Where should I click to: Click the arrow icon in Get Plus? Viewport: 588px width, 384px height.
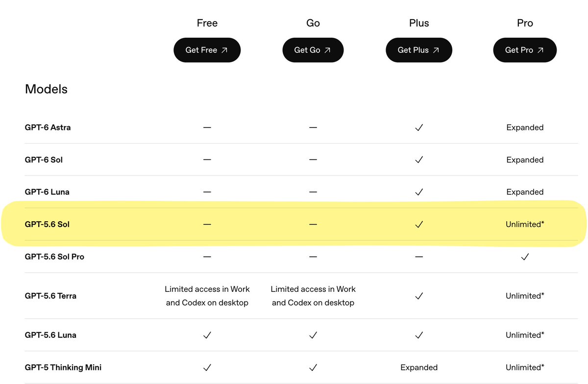[436, 50]
